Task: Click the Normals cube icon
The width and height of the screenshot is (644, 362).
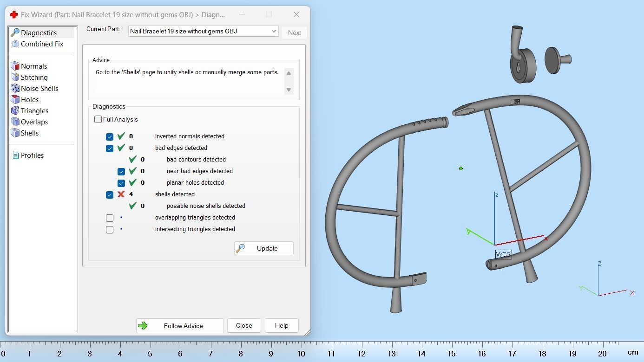Action: (15, 66)
